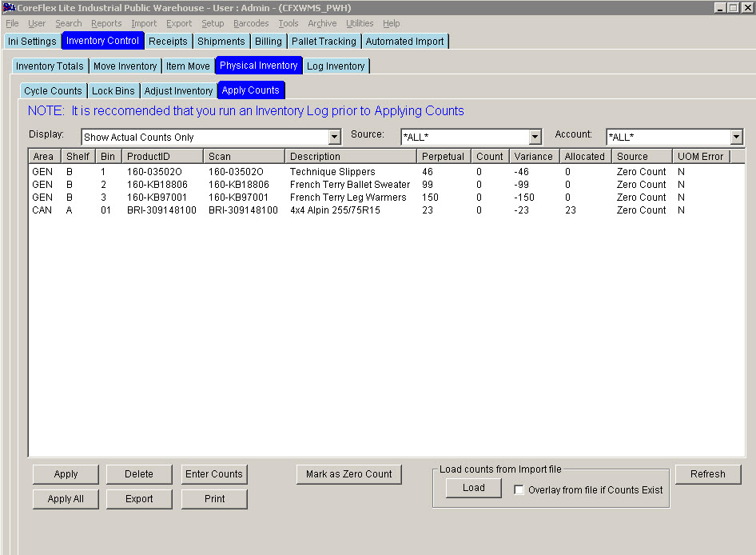
Task: Open the File menu
Action: [12, 23]
